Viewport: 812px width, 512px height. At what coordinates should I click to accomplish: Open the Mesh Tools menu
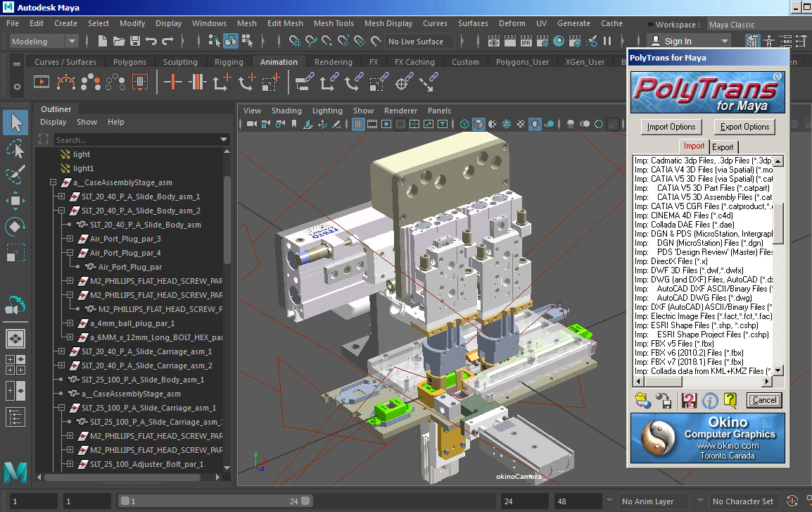pyautogui.click(x=334, y=23)
